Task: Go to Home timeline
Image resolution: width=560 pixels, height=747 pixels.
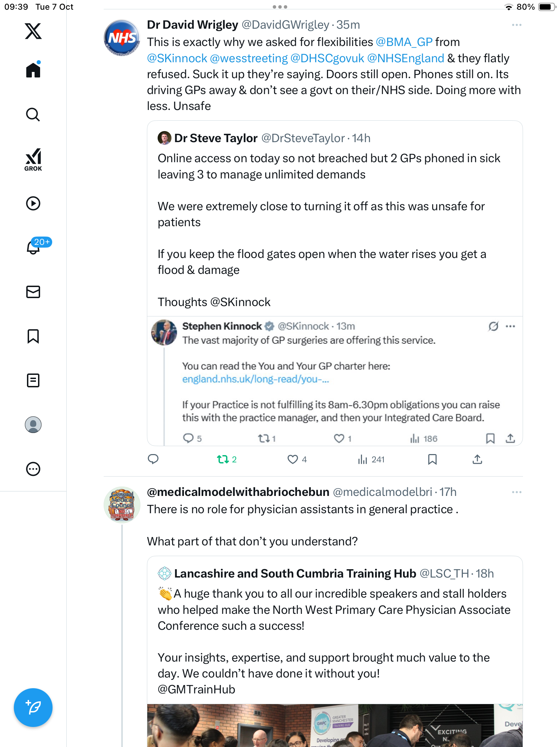Action: (33, 70)
